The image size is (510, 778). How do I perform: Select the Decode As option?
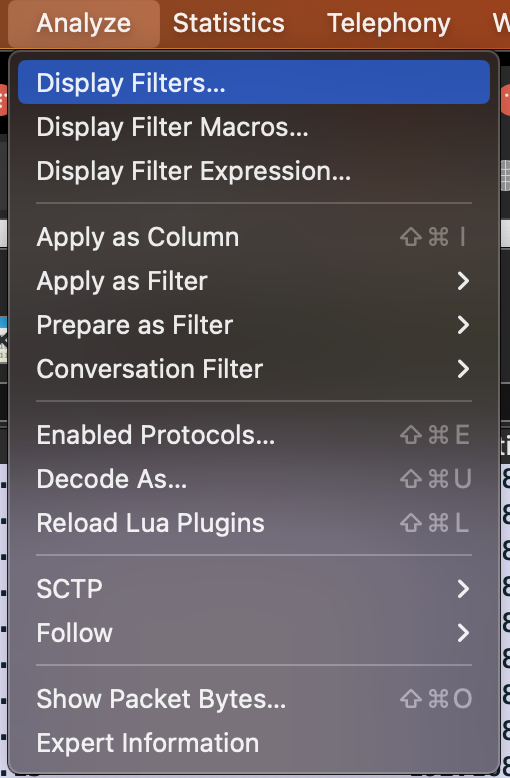(254, 479)
